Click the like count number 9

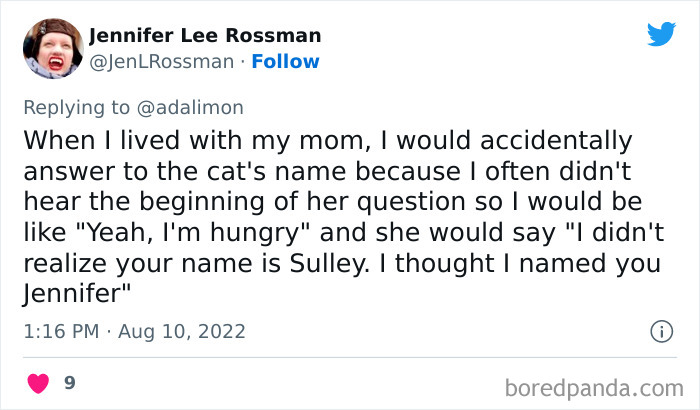(x=70, y=382)
